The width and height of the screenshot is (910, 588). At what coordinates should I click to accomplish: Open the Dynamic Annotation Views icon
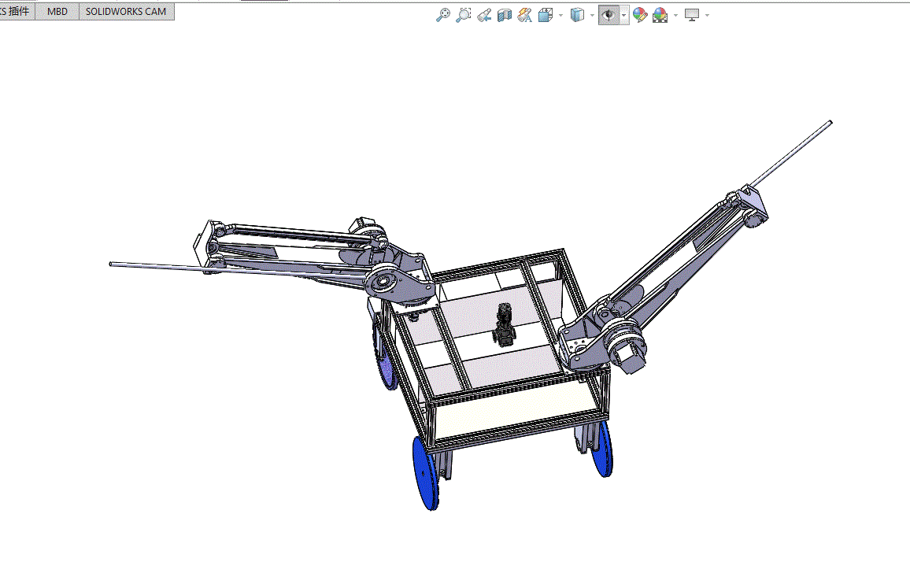524,15
